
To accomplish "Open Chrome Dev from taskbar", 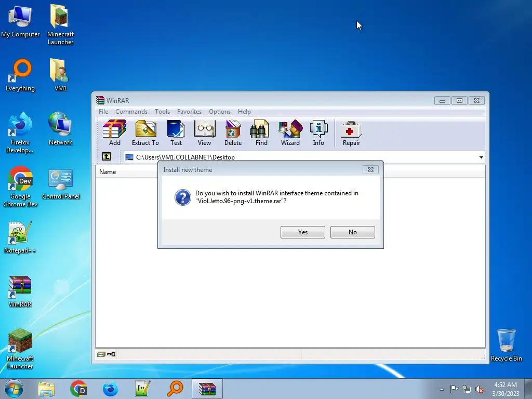I will pyautogui.click(x=78, y=389).
